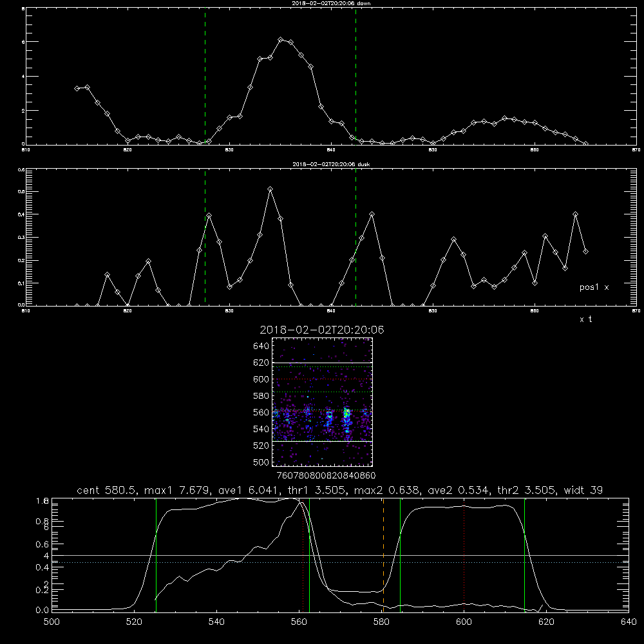Click the '0.6' label on the bottom plot y-axis

43,544
